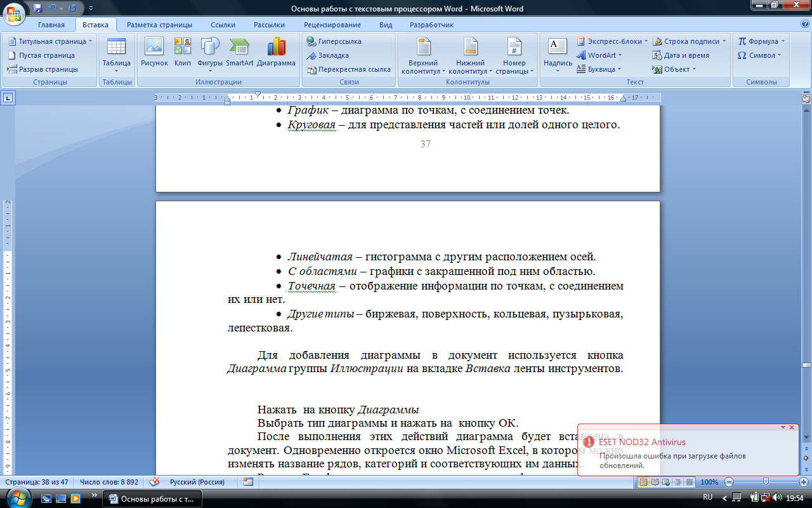Switch to Outline view
Image resolution: width=812 pixels, height=508 pixels.
click(678, 482)
